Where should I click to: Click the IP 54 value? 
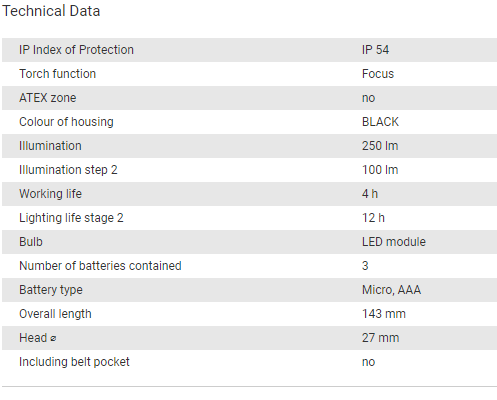point(375,50)
